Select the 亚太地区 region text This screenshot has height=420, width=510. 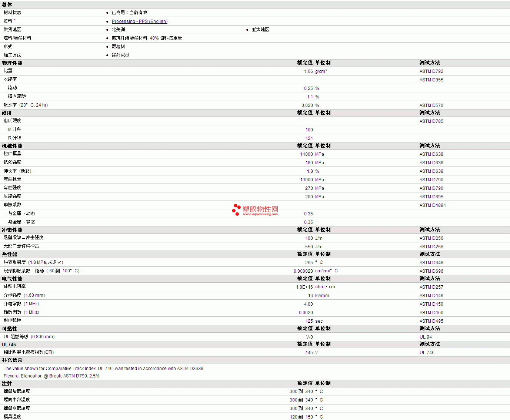(260, 30)
